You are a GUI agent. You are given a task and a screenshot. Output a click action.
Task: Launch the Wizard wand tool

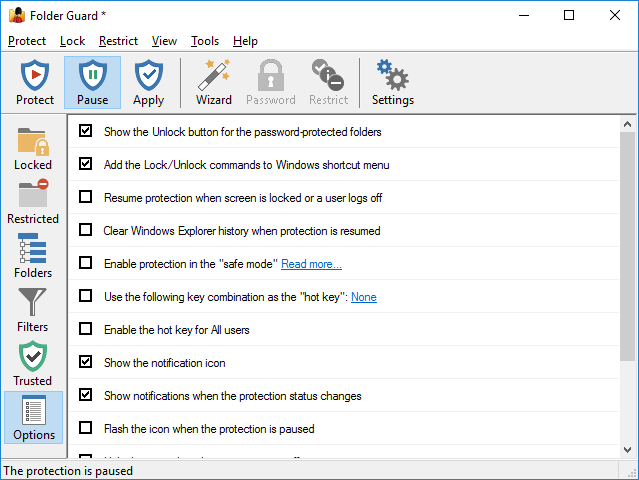pos(214,82)
